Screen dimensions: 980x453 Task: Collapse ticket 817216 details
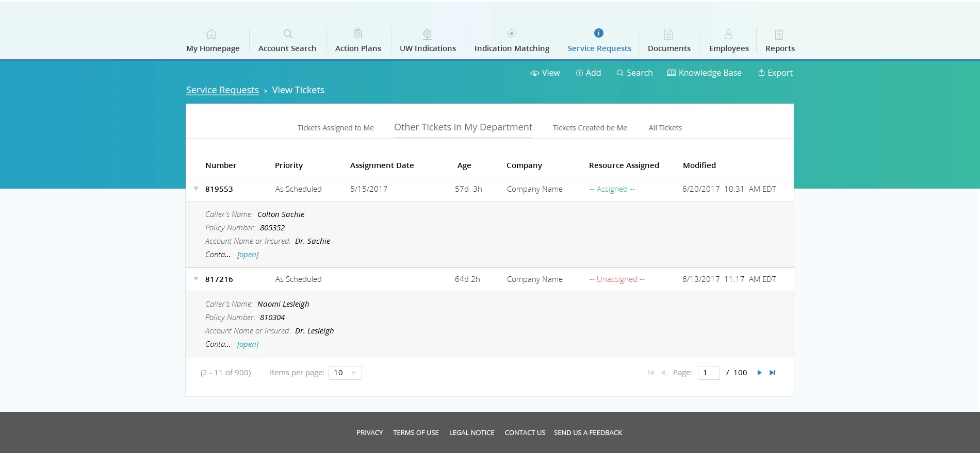click(x=196, y=279)
